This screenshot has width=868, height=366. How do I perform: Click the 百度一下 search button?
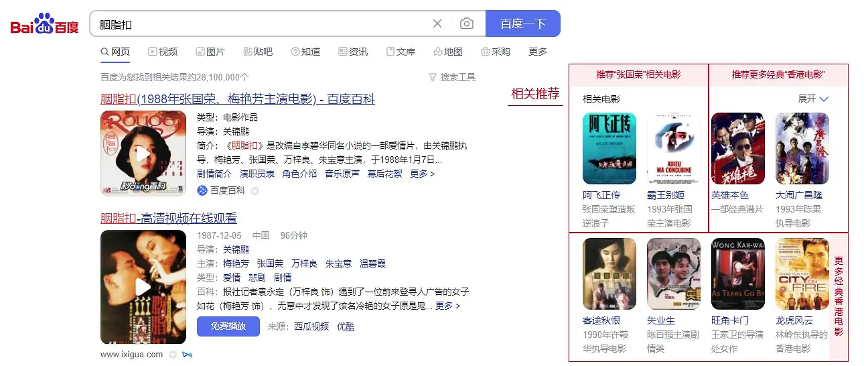(523, 23)
